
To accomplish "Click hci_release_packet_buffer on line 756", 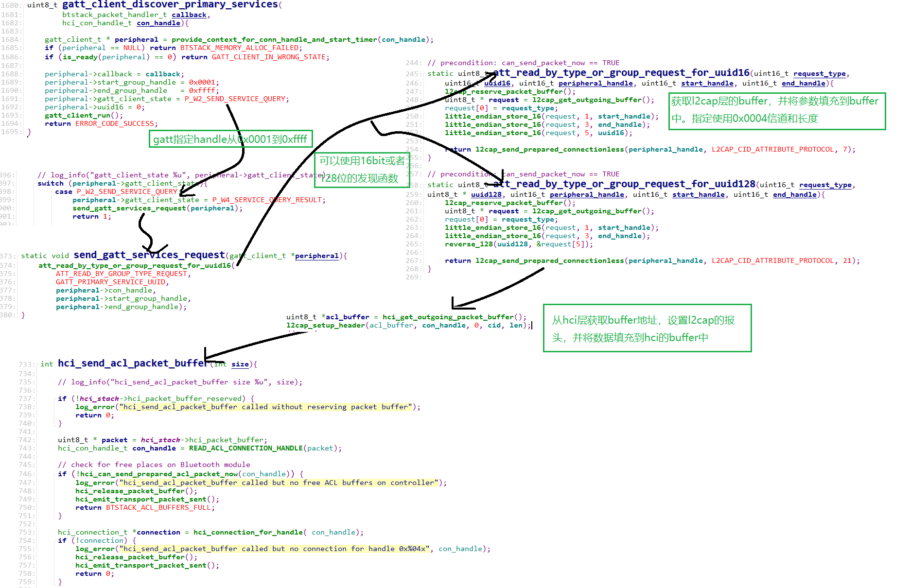I will pyautogui.click(x=130, y=557).
